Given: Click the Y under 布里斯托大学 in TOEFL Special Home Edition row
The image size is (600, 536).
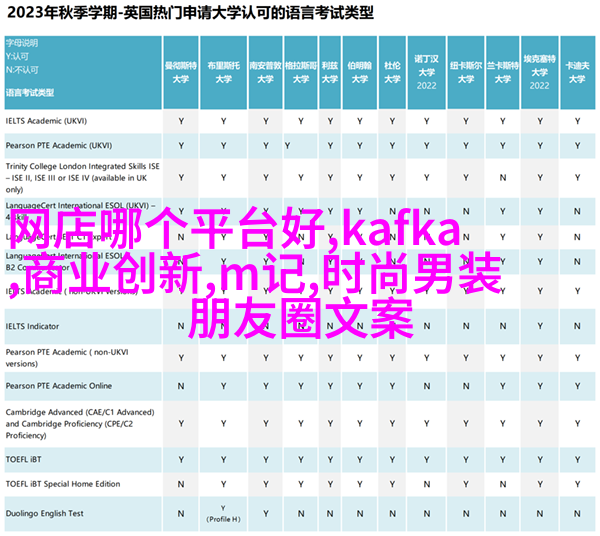Looking at the screenshot, I should pos(223,484).
